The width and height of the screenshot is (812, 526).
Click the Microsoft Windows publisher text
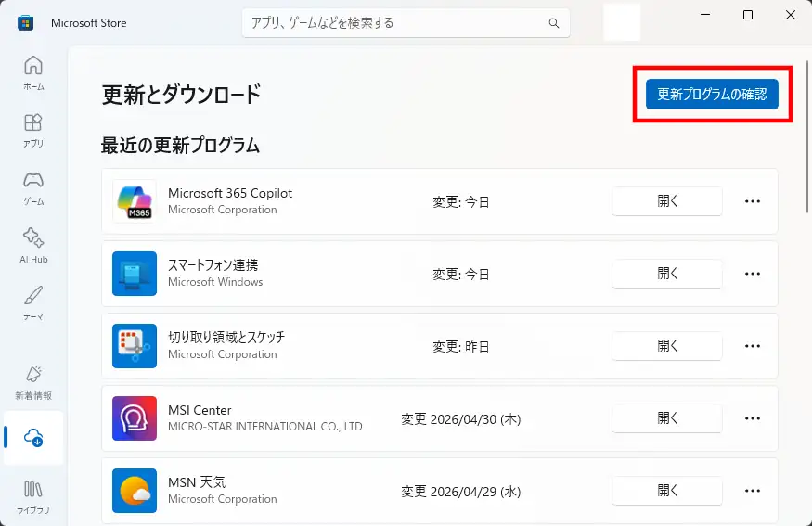215,282
